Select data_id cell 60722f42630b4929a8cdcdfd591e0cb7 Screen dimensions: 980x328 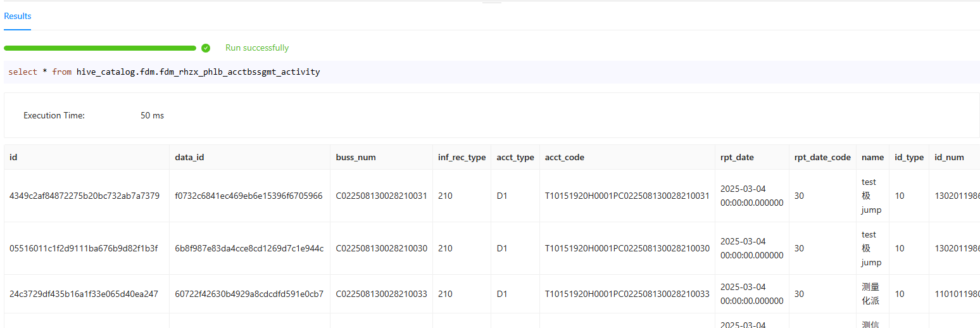click(x=249, y=294)
